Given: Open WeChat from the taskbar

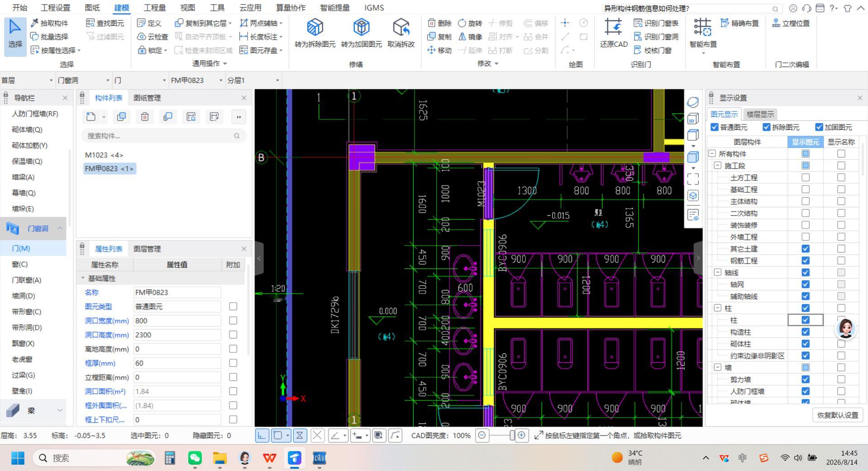Looking at the screenshot, I should click(x=195, y=458).
